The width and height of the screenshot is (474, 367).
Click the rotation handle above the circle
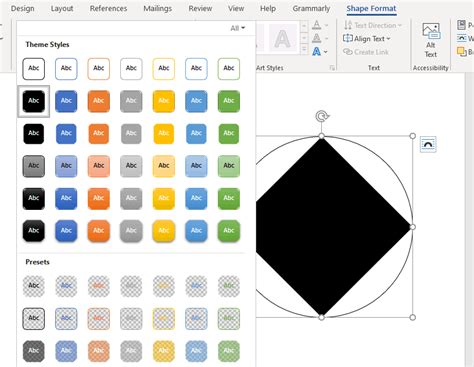(322, 117)
